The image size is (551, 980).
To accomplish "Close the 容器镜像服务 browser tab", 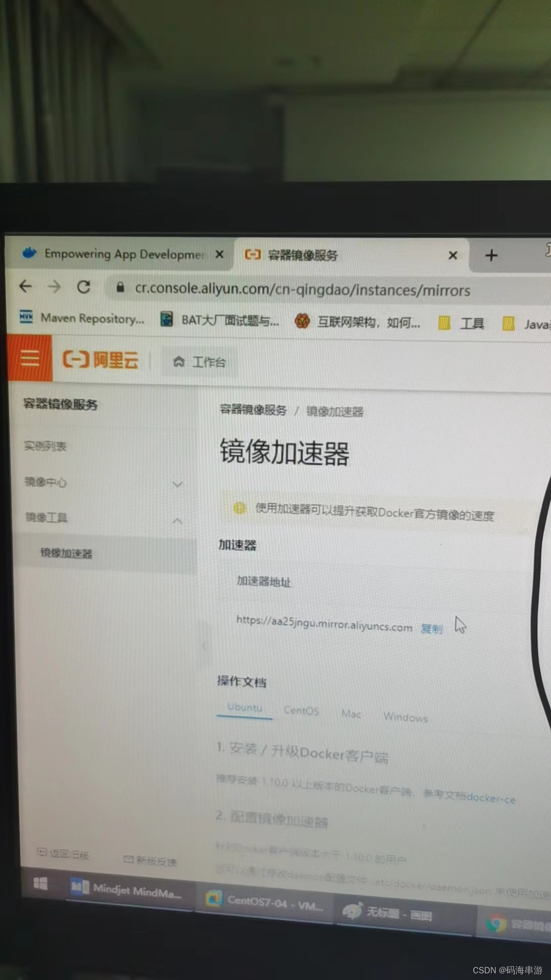I will [453, 255].
